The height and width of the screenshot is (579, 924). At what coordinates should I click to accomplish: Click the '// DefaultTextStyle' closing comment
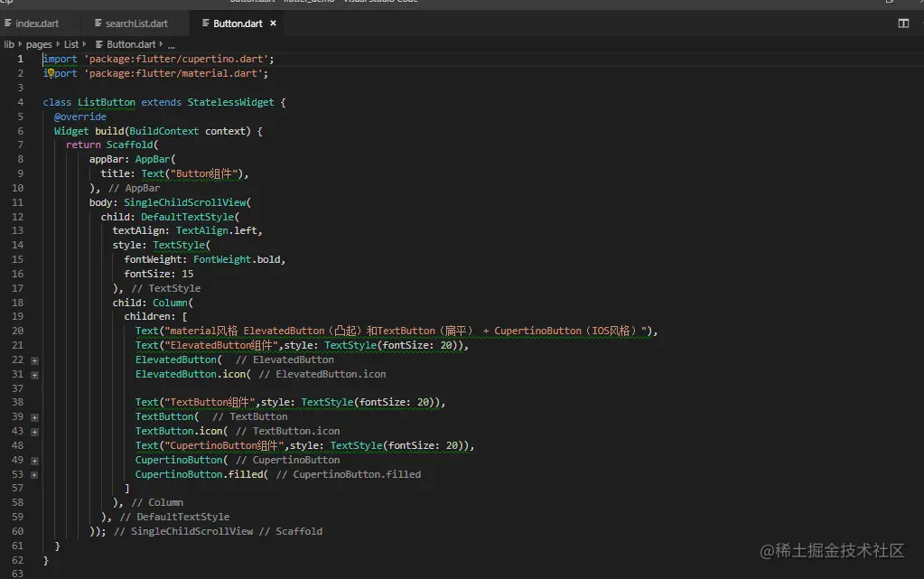(x=174, y=517)
